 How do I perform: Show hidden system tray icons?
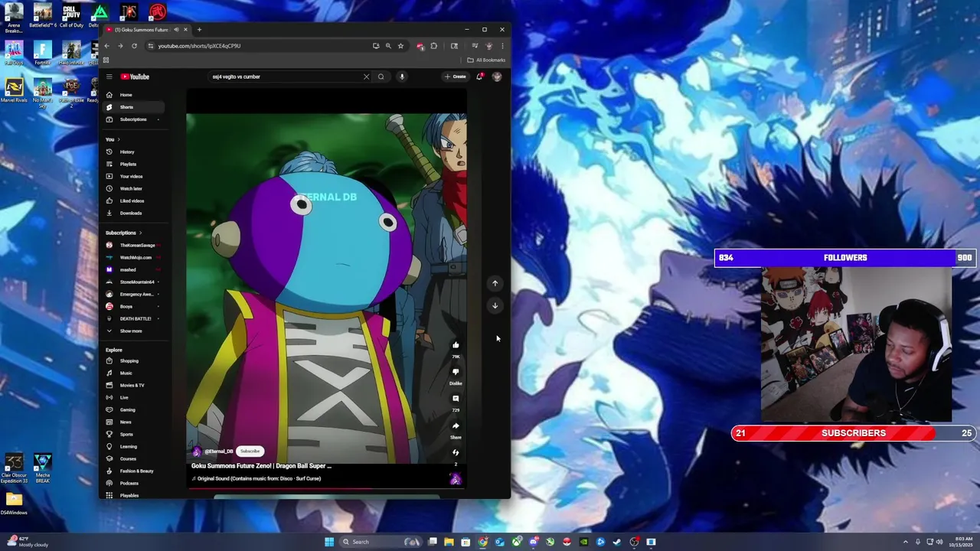(905, 542)
